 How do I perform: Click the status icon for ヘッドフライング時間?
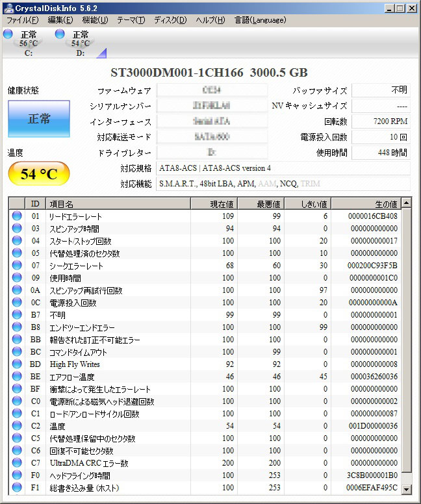[x=17, y=475]
